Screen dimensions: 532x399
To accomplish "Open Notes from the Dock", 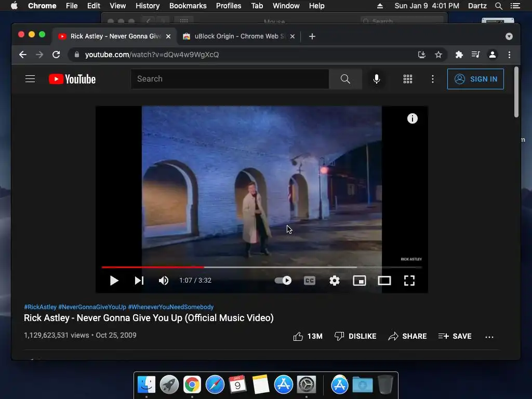I will (x=261, y=385).
